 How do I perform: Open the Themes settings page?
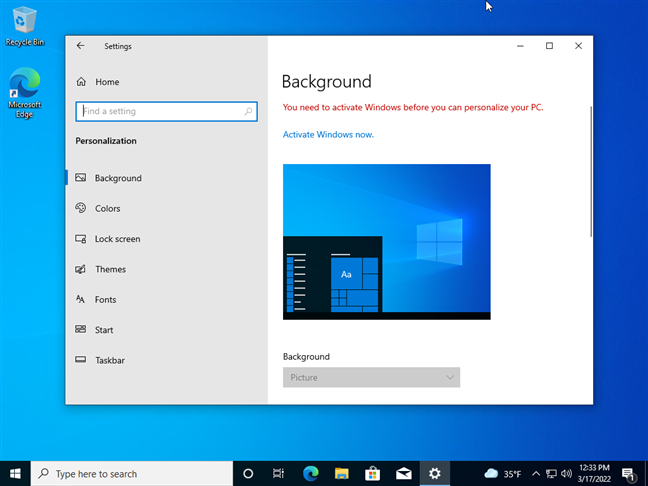110,269
